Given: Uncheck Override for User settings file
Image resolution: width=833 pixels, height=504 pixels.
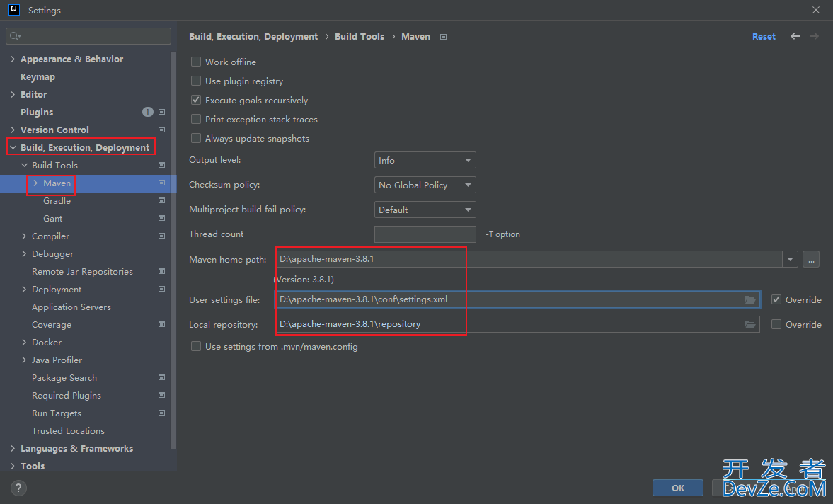Looking at the screenshot, I should (x=776, y=299).
